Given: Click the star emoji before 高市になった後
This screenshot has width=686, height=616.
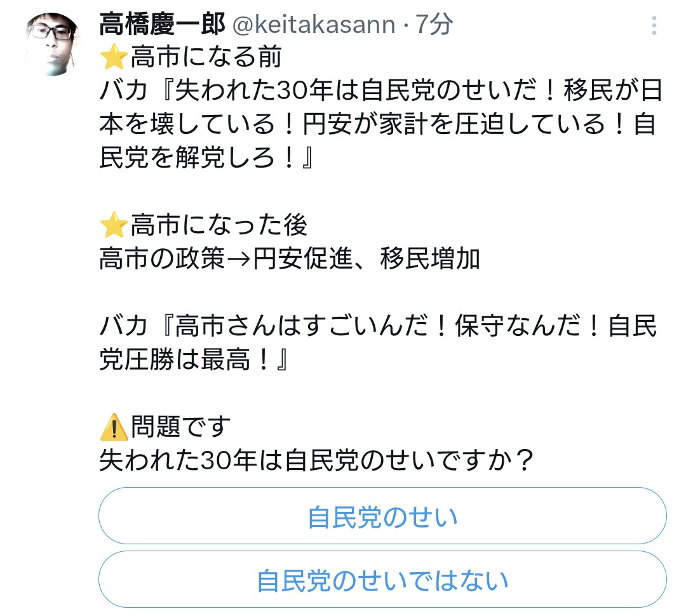Looking at the screenshot, I should (x=114, y=225).
